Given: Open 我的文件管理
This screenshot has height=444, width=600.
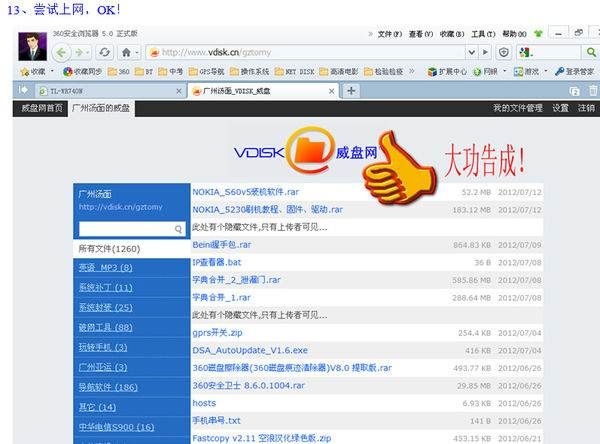Looking at the screenshot, I should point(517,108).
